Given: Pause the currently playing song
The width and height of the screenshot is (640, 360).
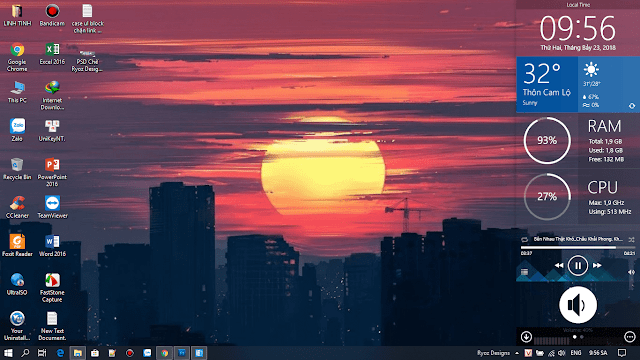Looking at the screenshot, I should coord(578,266).
